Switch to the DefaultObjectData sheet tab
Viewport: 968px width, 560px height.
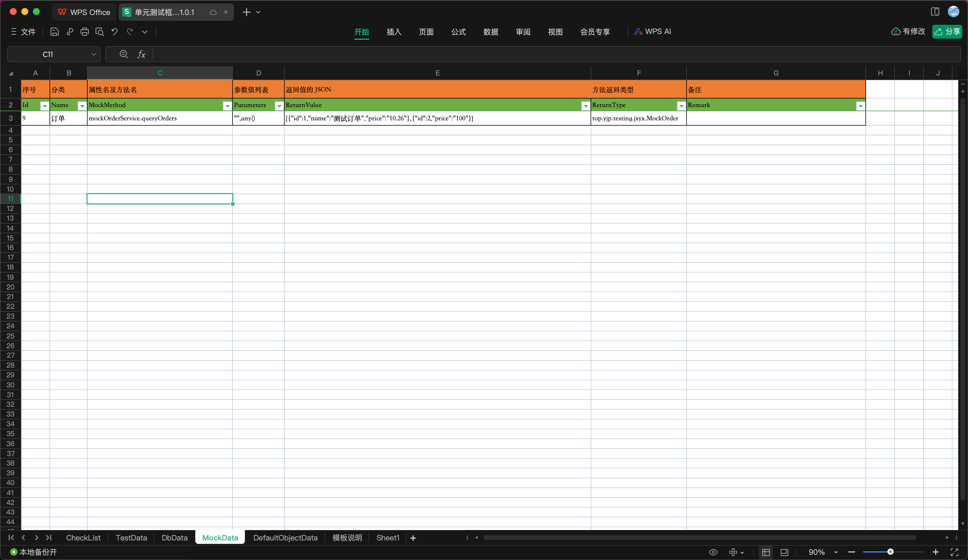point(286,538)
